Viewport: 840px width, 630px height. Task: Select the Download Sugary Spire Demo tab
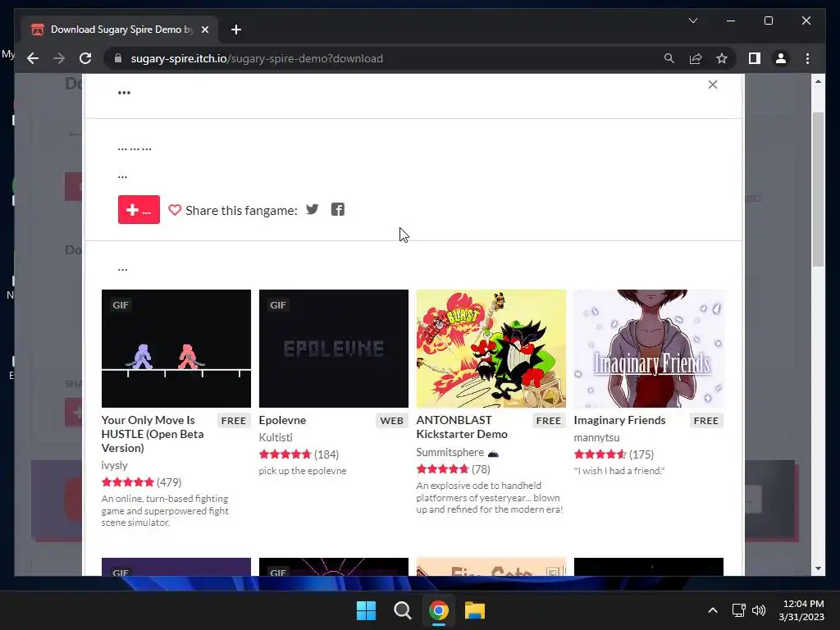coord(121,30)
